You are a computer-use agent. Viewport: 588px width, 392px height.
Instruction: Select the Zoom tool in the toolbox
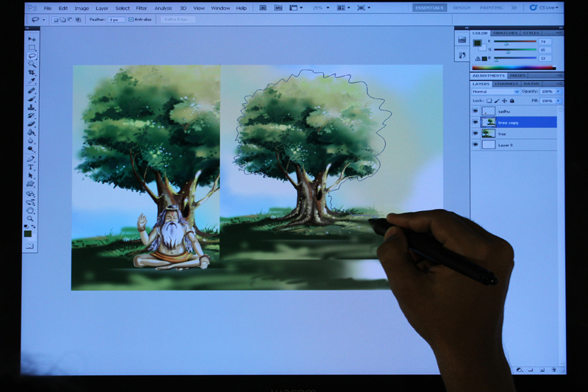[31, 218]
